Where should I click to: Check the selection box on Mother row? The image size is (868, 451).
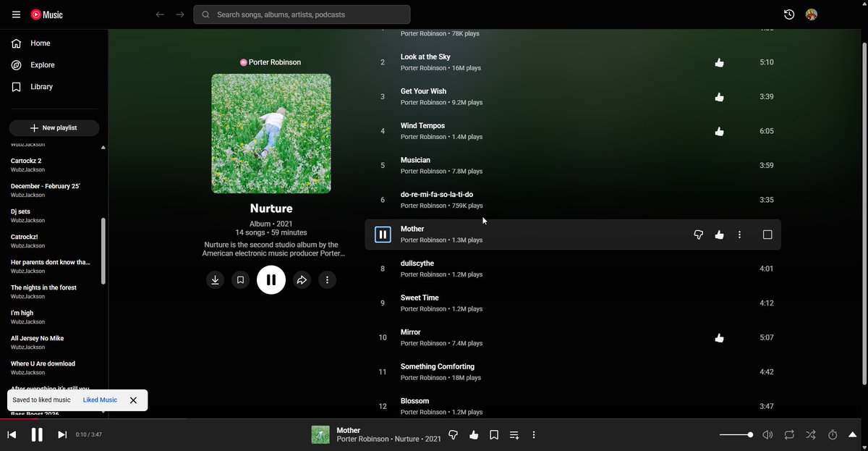coord(767,235)
